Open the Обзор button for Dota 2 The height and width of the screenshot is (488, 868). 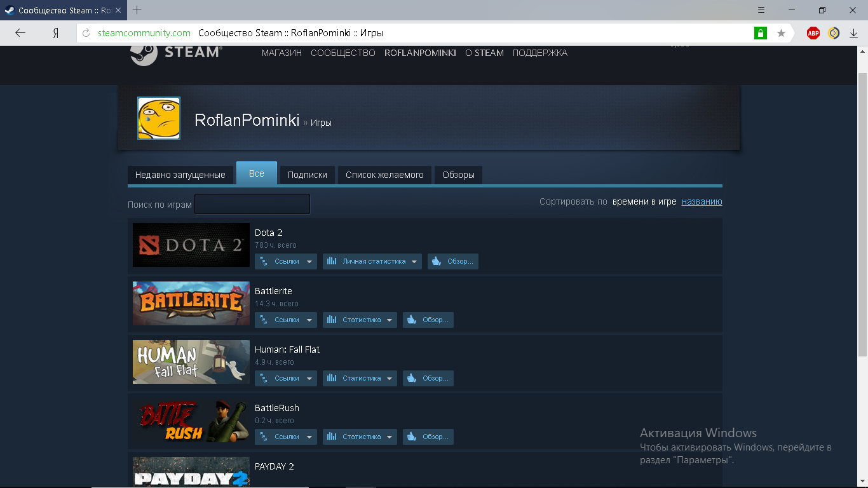(453, 261)
